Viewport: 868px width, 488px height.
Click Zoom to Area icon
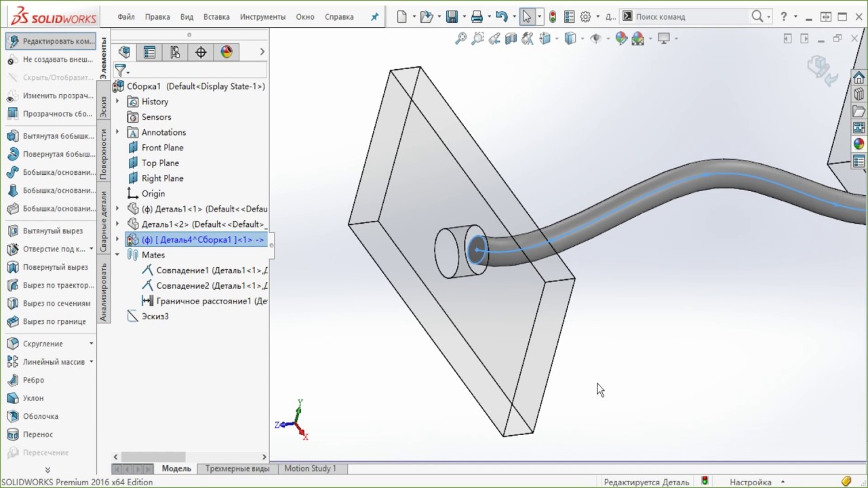478,39
